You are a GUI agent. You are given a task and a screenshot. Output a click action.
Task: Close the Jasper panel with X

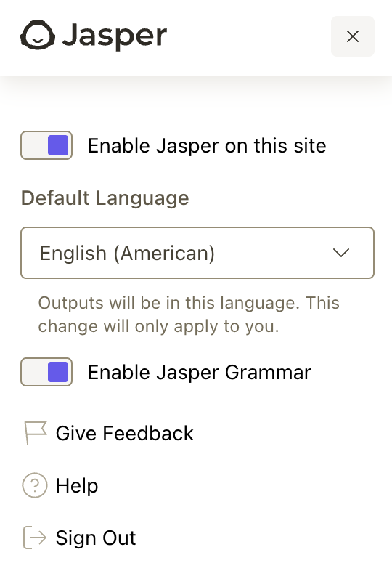353,36
